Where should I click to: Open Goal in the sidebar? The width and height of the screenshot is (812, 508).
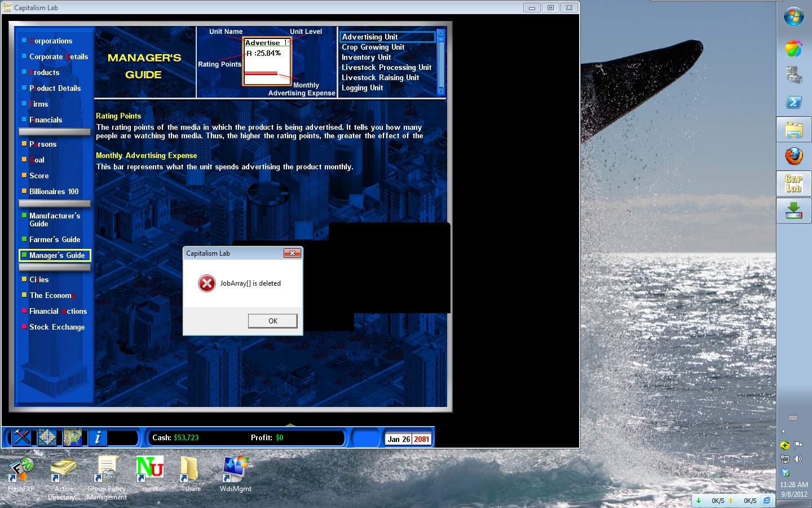(37, 160)
